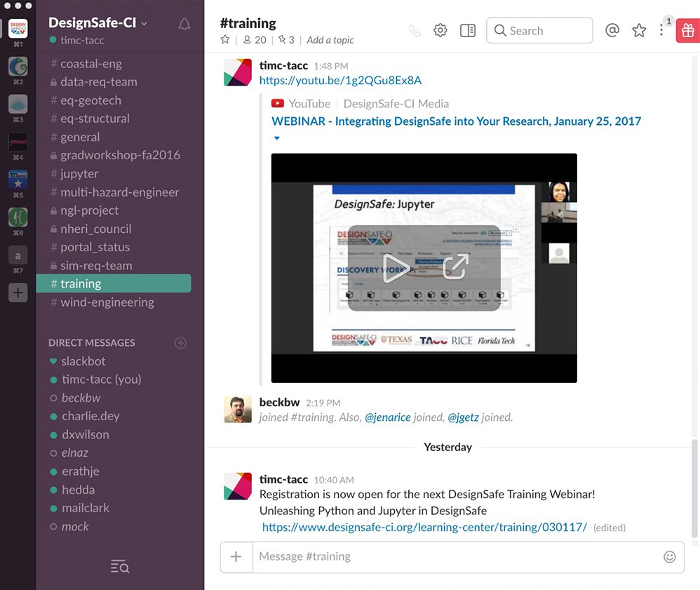Screen dimensions: 700x590
Task: Switch to the TACC star workspace
Action: point(18,180)
